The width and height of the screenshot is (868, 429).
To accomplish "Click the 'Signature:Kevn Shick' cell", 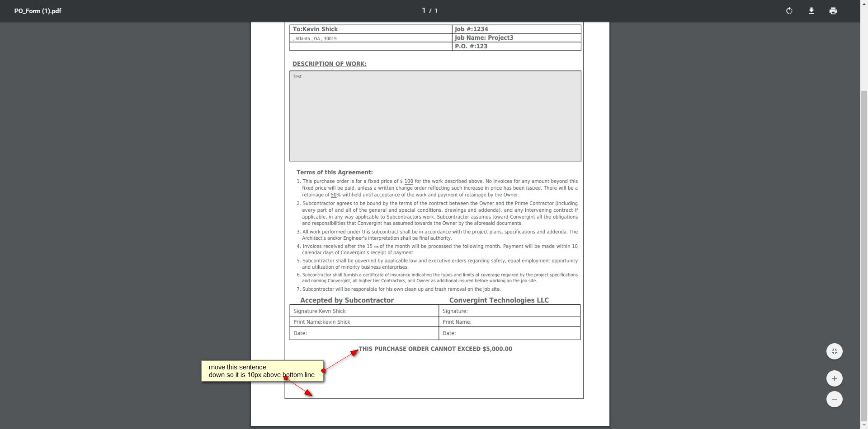I will coord(364,311).
